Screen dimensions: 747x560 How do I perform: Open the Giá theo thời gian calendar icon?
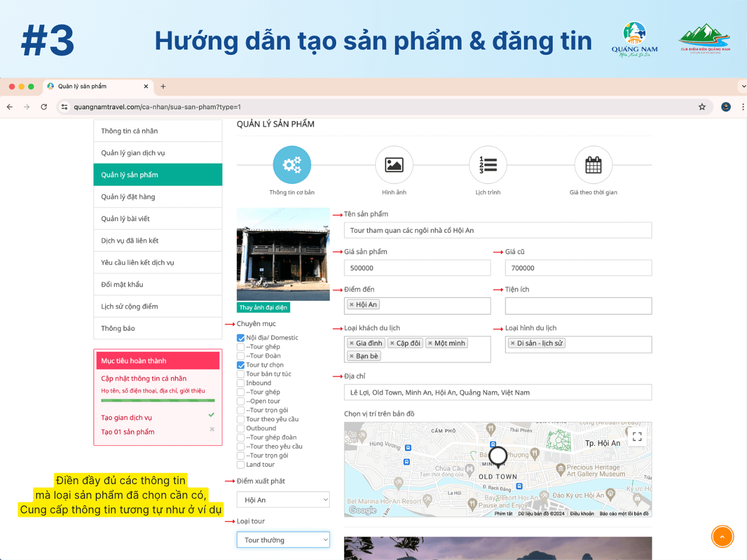pos(593,165)
